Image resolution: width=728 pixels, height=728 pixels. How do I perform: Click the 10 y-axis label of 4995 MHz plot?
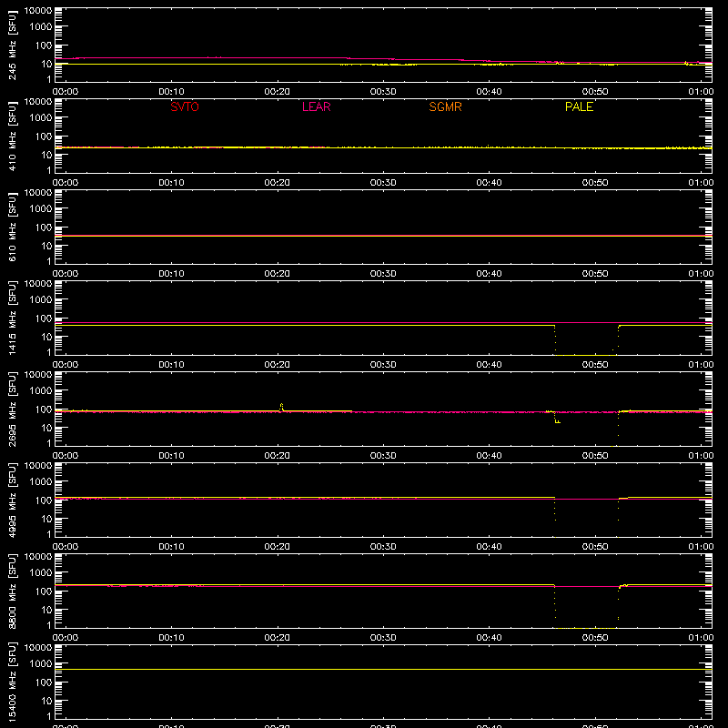pyautogui.click(x=46, y=519)
